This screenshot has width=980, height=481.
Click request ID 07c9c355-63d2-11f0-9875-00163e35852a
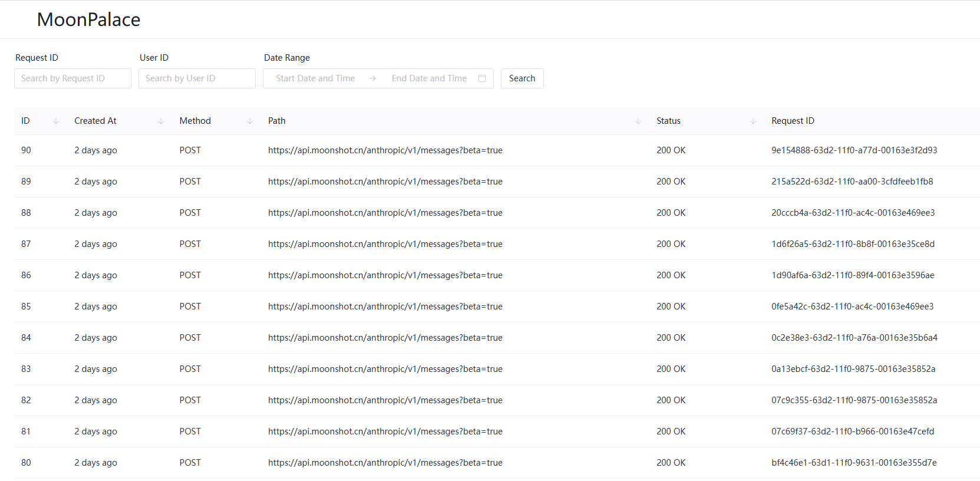pyautogui.click(x=854, y=400)
